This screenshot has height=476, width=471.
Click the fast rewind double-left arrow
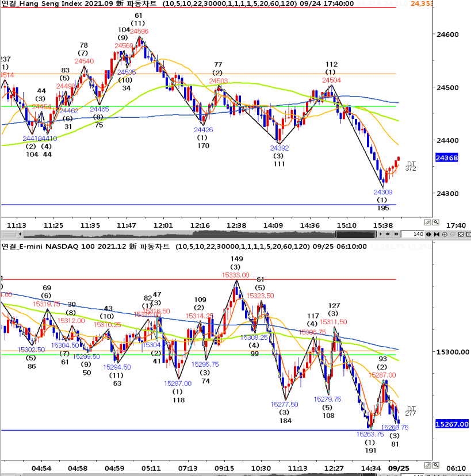(388, 234)
